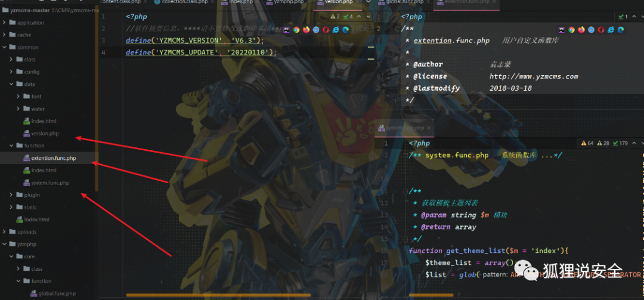The image size is (644, 300).
Task: Open index.html under function folder
Action: pos(44,170)
